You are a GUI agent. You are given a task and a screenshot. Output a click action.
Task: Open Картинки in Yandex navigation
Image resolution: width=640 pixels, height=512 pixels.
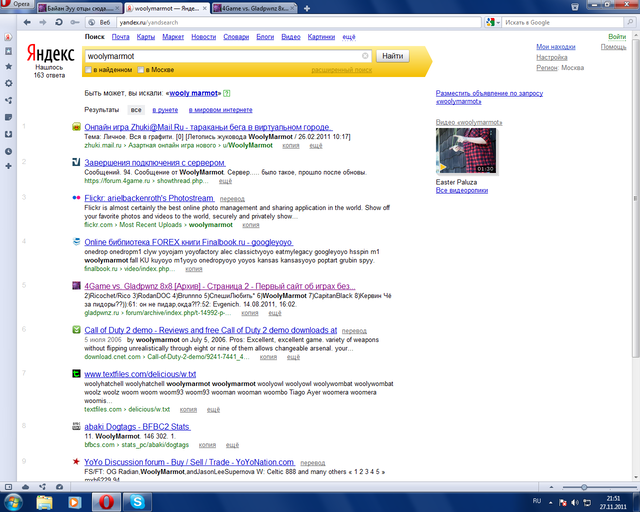tap(321, 37)
